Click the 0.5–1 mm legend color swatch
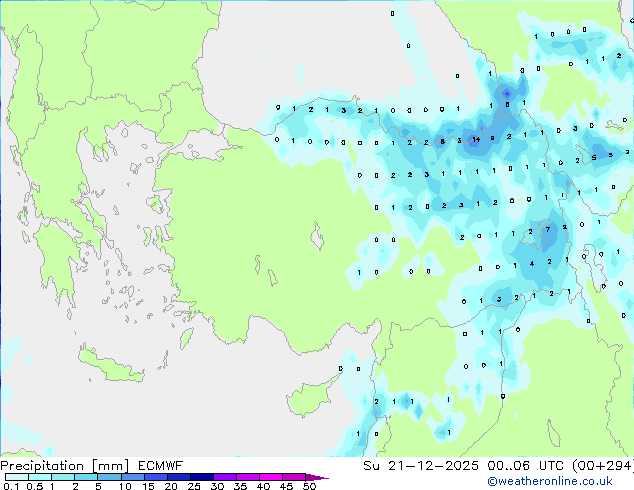Screen dimensions: 634x490 [40, 477]
